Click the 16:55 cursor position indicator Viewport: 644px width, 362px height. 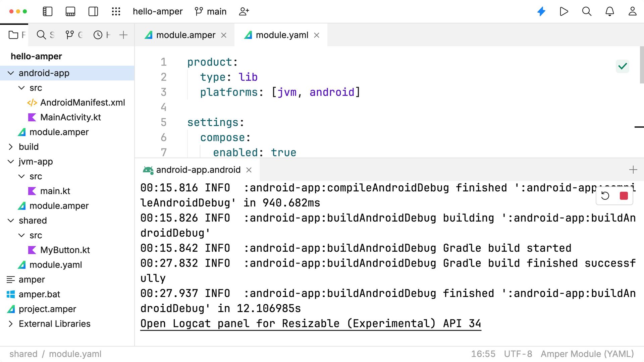483,354
